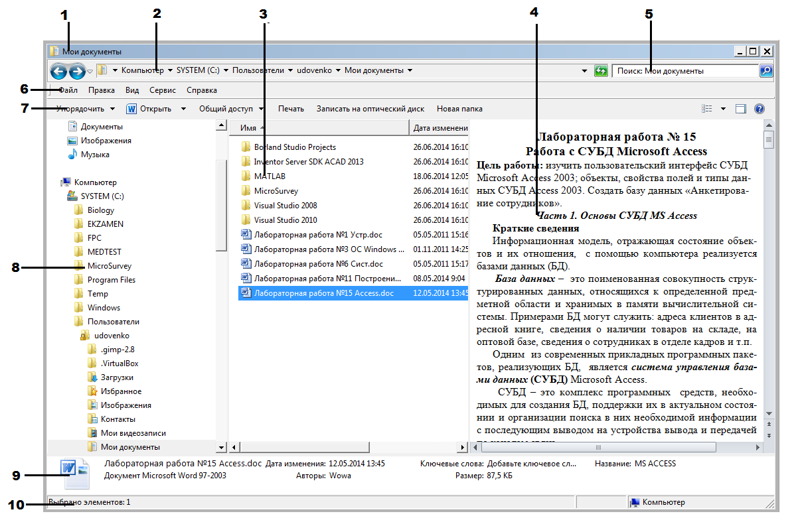This screenshot has height=532, width=798.
Task: Click the Forward navigation arrow
Action: (x=77, y=70)
